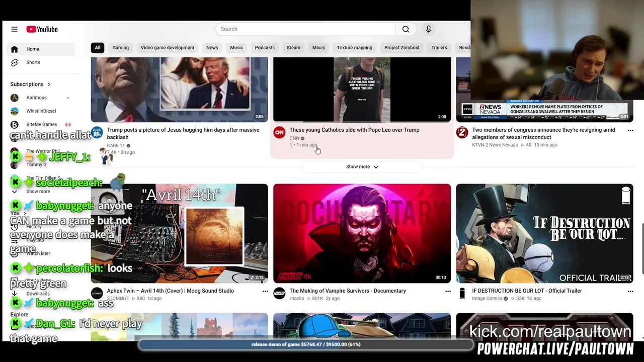Viewport: 644px width, 362px height.
Task: Activate voice search microphone
Action: coord(429,29)
